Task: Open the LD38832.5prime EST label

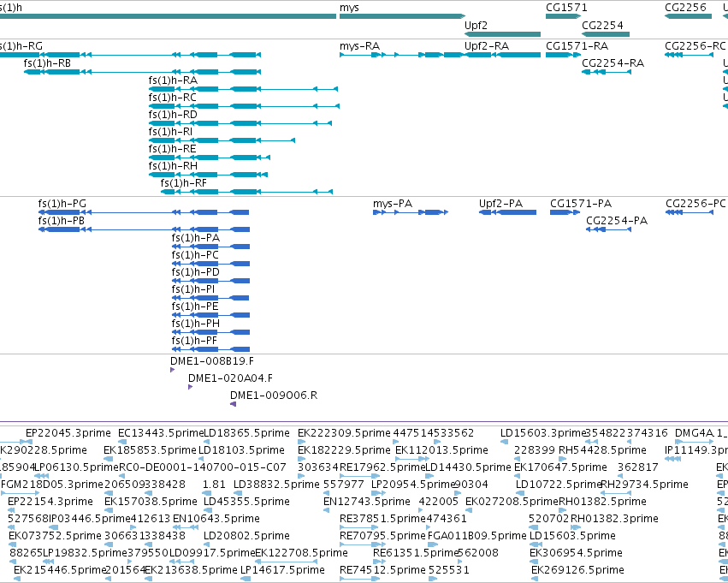Action: 276,485
